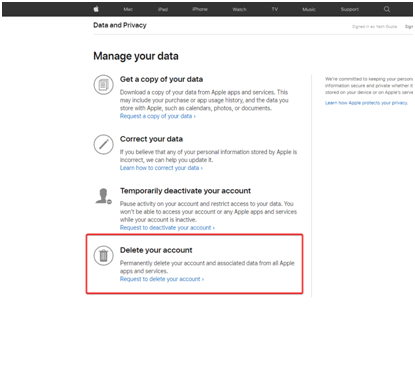The image size is (415, 366).
Task: Open the iPhone menu item
Action: pyautogui.click(x=200, y=9)
